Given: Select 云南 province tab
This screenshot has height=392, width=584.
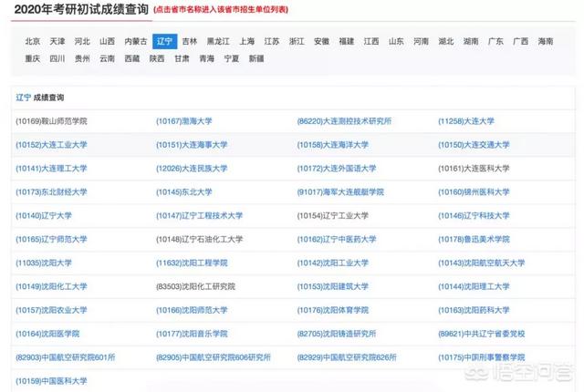Looking at the screenshot, I should click(x=108, y=58).
